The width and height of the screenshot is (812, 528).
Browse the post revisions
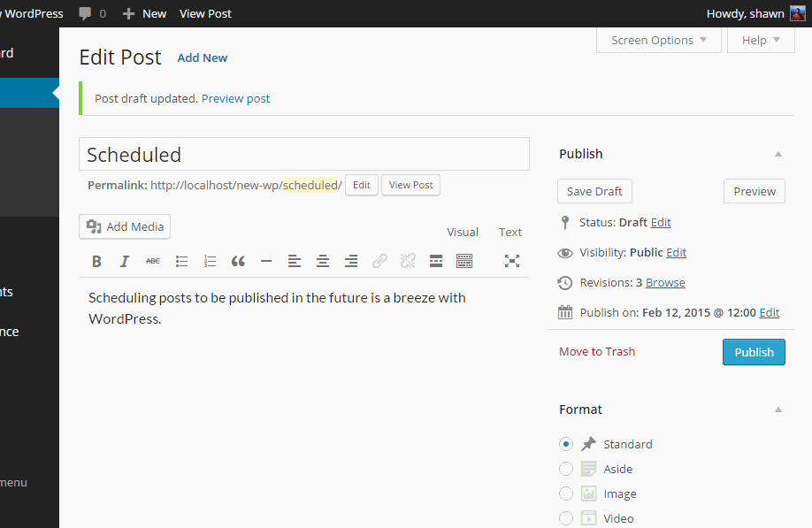click(x=665, y=283)
